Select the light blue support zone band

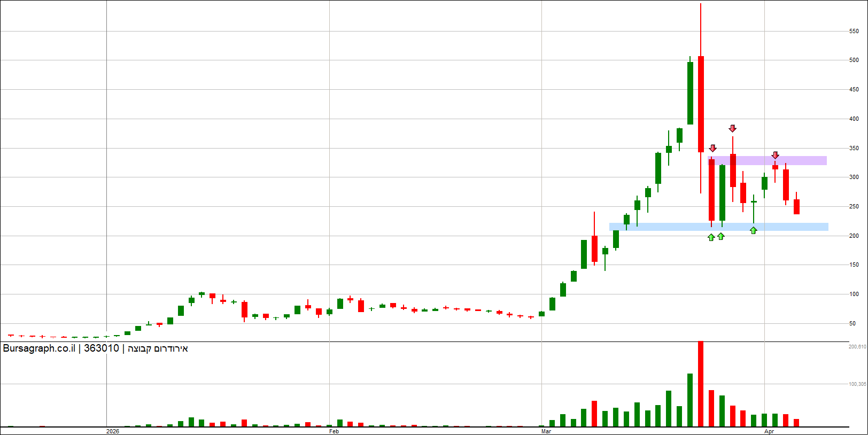[x=719, y=227]
